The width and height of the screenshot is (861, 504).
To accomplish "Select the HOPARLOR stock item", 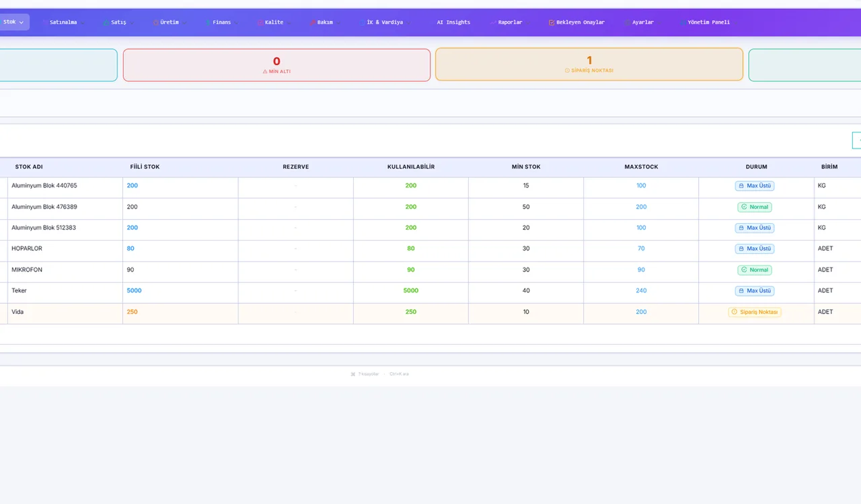I will point(27,249).
